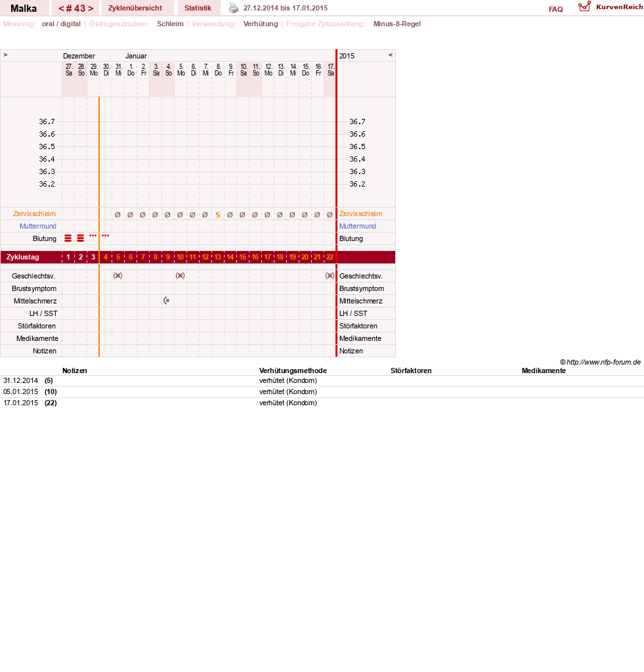Click the left Blutung row label
This screenshot has height=672, width=644.
tap(45, 238)
